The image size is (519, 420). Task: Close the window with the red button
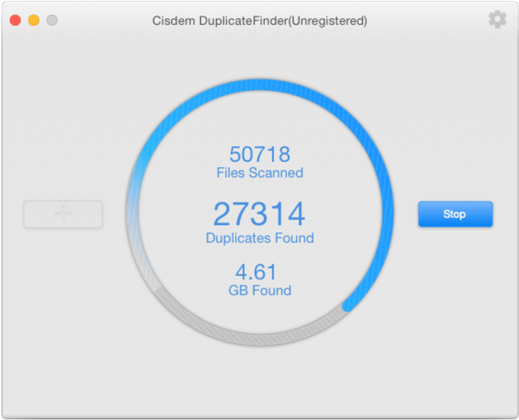16,21
